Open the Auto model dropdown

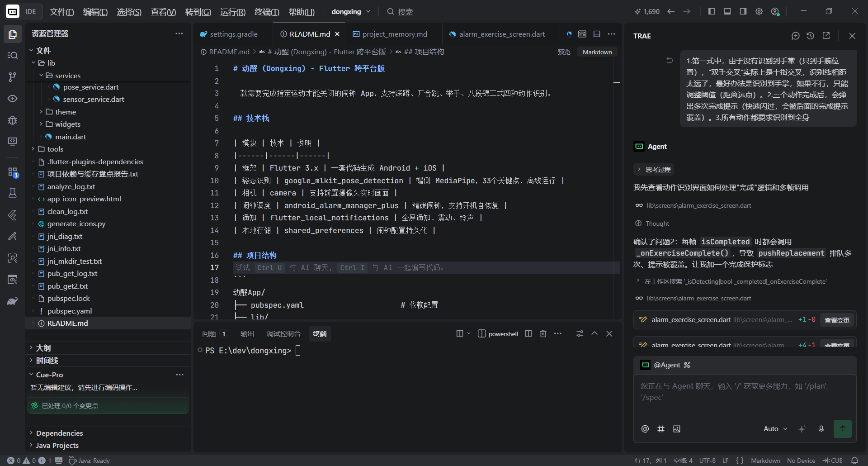(775, 429)
